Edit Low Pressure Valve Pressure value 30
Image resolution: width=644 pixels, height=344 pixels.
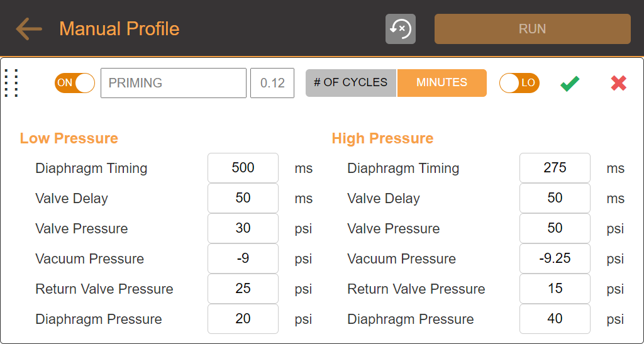[243, 228]
